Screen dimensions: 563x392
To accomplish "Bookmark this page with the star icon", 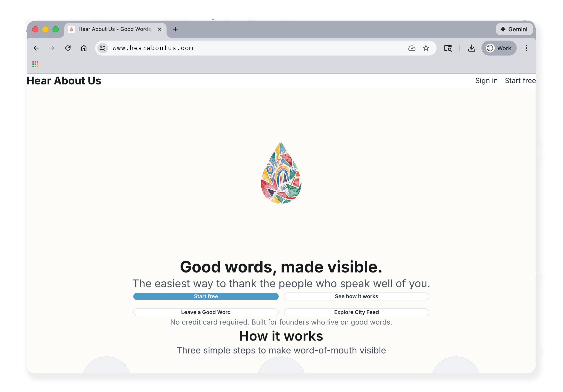I will [x=426, y=48].
